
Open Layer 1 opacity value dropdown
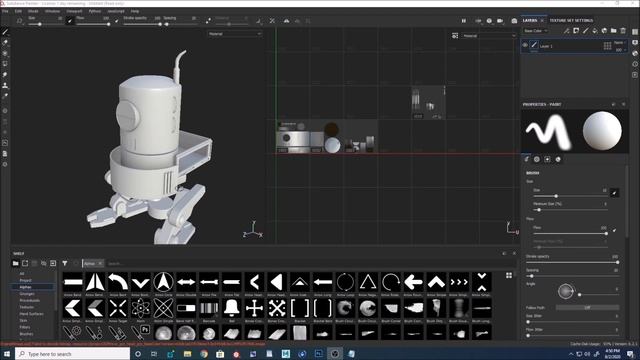(620, 49)
